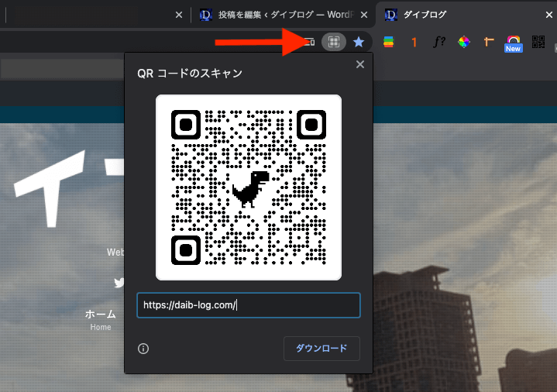Viewport: 557px width, 392px height.
Task: Switch to the ダイブログ tab
Action: 466,15
